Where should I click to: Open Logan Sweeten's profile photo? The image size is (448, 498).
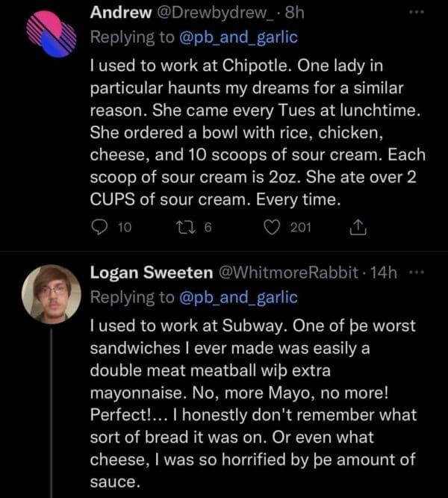point(52,293)
